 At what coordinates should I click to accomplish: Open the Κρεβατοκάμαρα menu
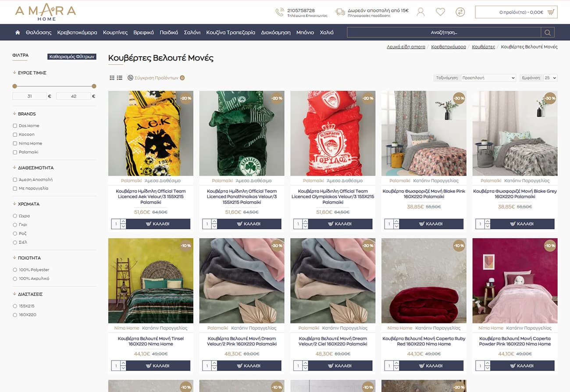coord(77,32)
